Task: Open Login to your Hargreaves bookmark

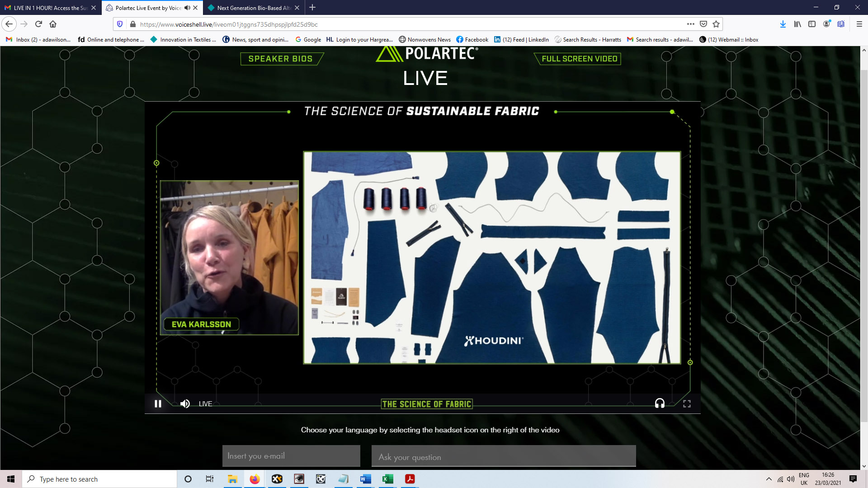Action: point(359,40)
